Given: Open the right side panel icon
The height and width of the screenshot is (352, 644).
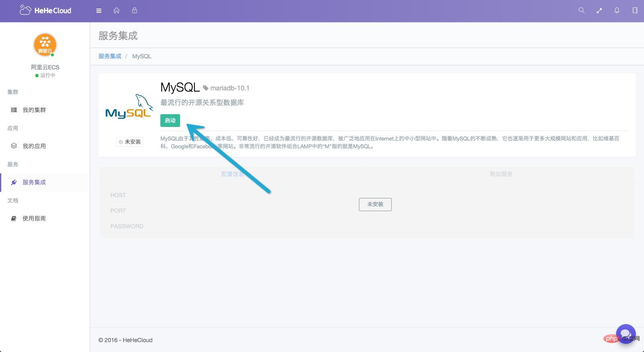Looking at the screenshot, I should click(x=635, y=11).
